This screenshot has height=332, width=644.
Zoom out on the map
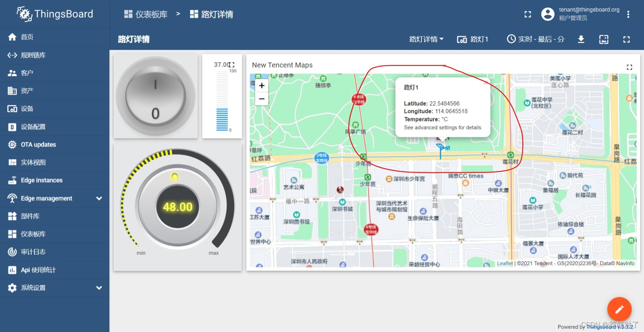tap(262, 99)
